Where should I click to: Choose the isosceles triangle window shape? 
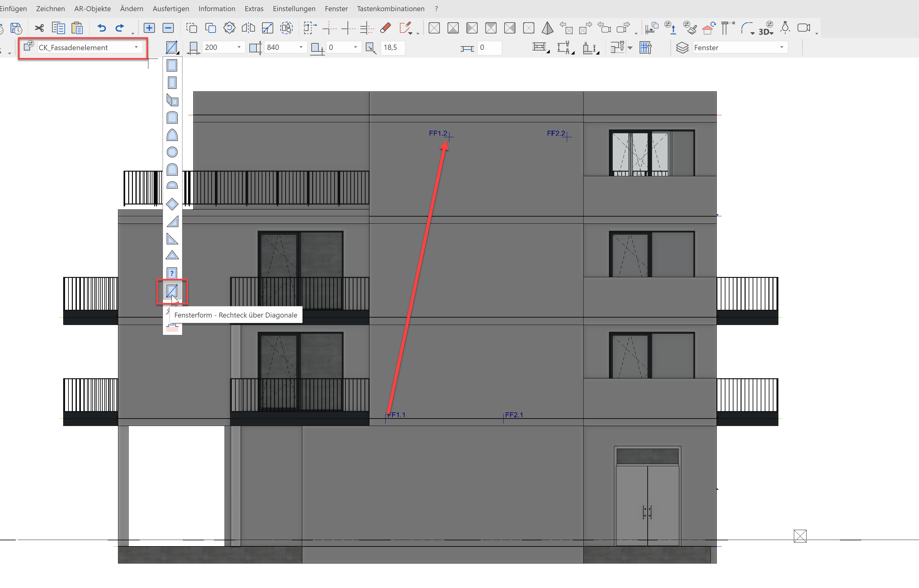(x=172, y=255)
